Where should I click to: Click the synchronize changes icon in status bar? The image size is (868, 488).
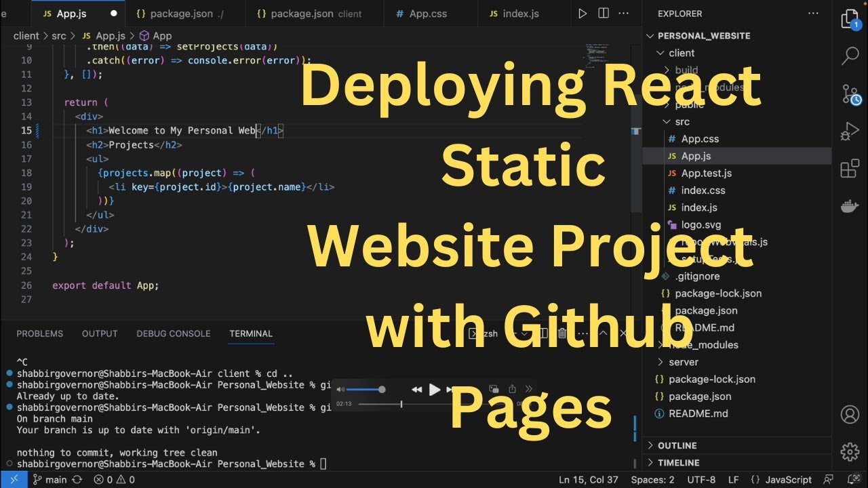pos(77,479)
